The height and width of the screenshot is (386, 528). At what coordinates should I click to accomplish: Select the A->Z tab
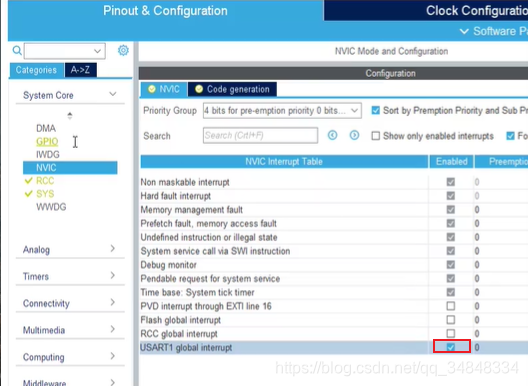tap(80, 70)
